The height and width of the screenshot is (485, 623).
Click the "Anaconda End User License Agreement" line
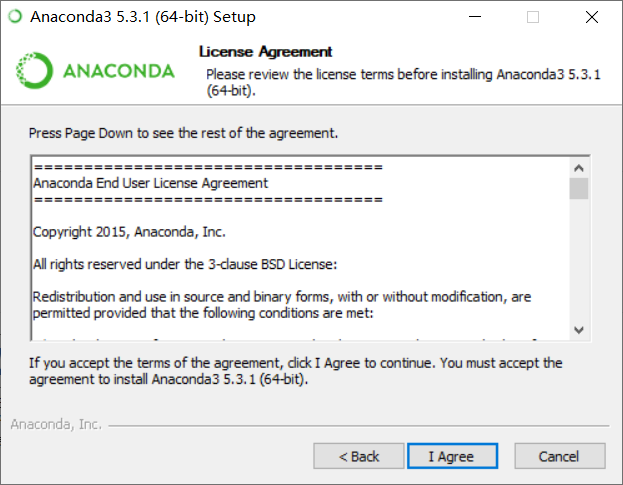coord(150,183)
